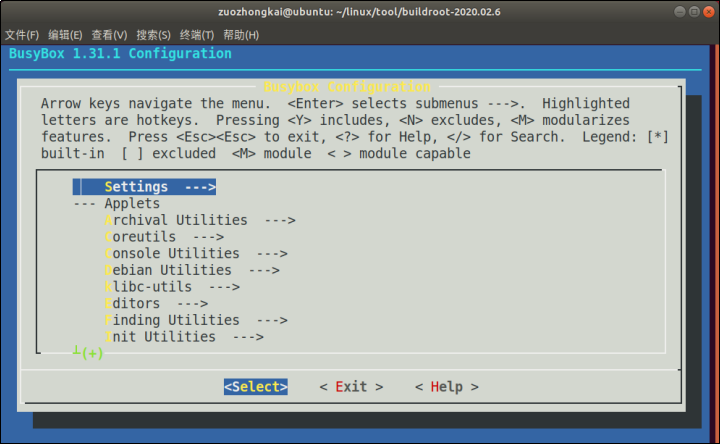Open Coreutils submenu
The image size is (721, 445).
point(164,237)
